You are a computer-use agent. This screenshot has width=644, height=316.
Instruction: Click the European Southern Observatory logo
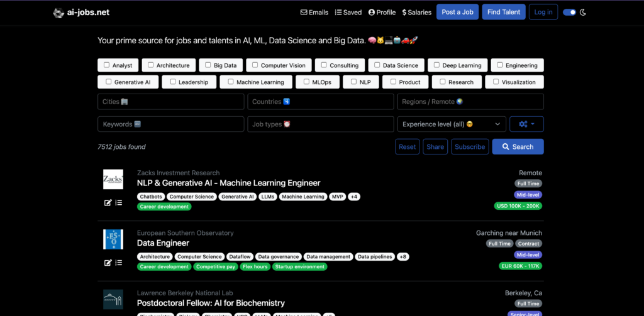click(x=113, y=239)
